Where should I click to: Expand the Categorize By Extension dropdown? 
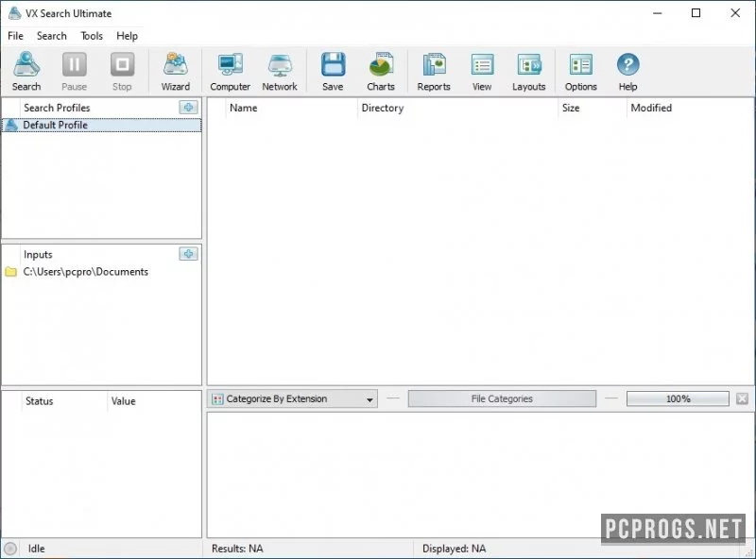click(x=292, y=399)
